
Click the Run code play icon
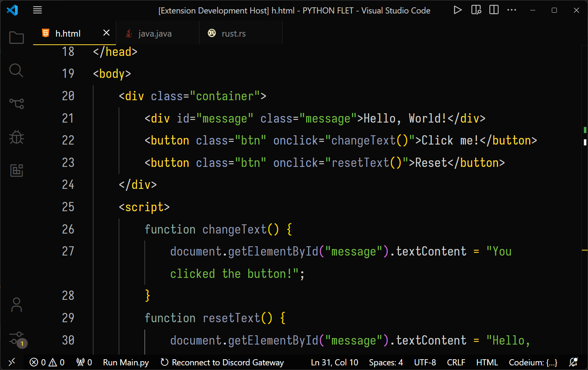click(457, 10)
